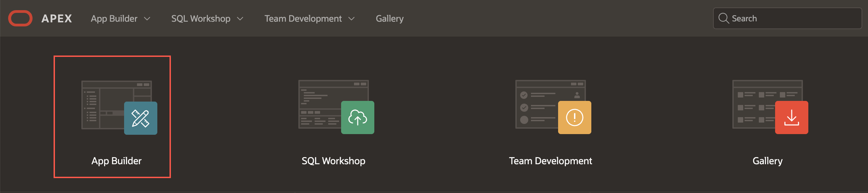The height and width of the screenshot is (193, 868).
Task: Click the App Builder card label
Action: click(x=116, y=161)
